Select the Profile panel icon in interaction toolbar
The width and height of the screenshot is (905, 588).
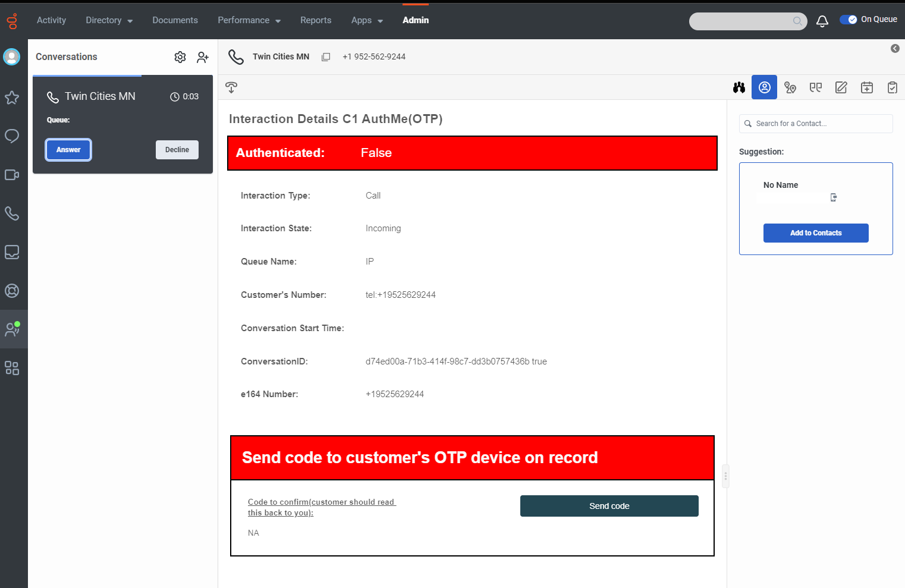point(764,87)
